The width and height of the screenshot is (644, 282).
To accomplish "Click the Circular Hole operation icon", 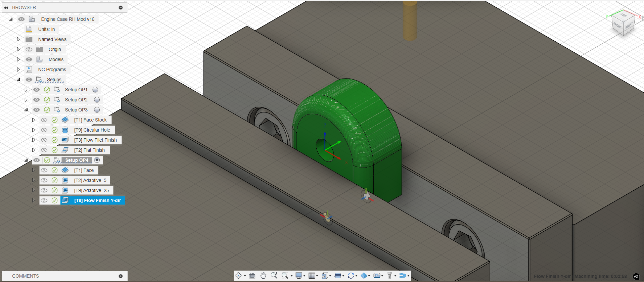I will (x=65, y=130).
